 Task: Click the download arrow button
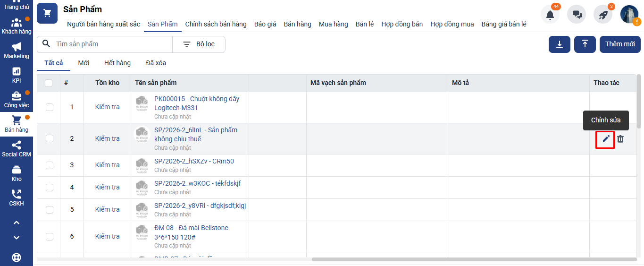click(560, 44)
